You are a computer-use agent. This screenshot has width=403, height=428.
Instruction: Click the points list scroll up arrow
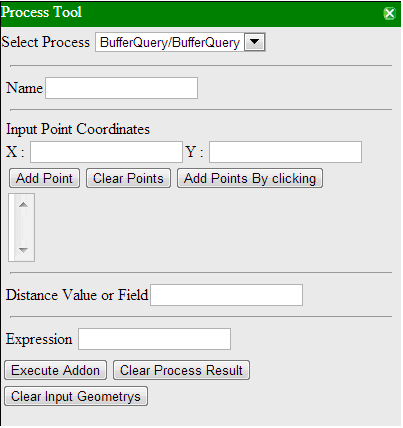click(23, 205)
